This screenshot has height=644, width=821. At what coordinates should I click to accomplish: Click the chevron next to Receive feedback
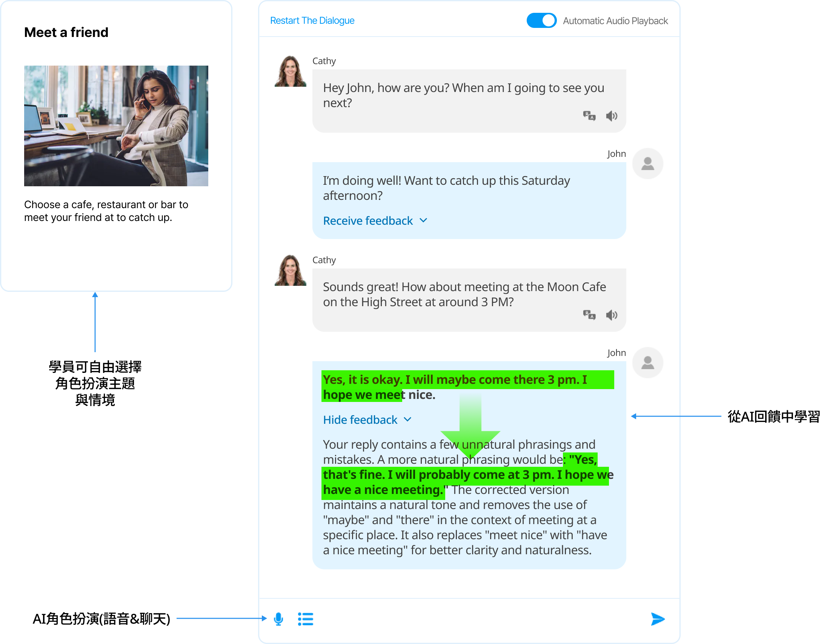coord(423,221)
